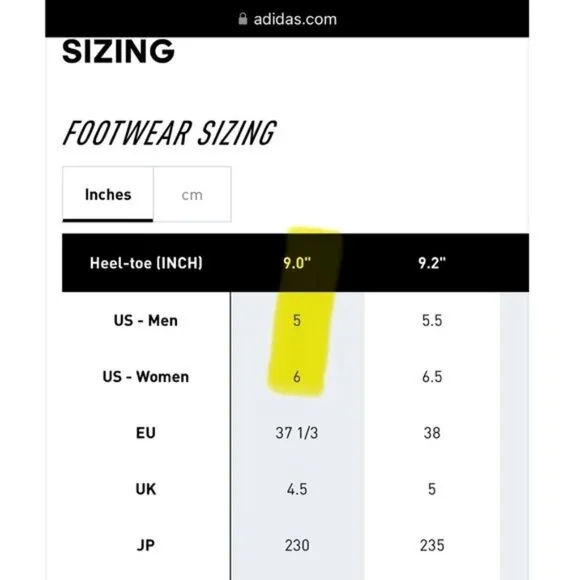Click US - Men size 5.5 cell
Screen dimensions: 580x580
432,320
